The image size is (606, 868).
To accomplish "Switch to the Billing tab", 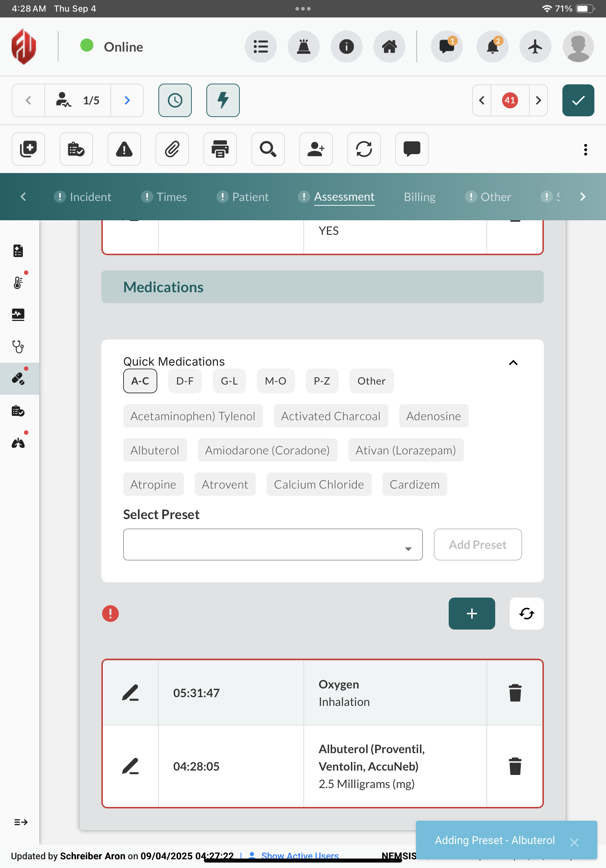I will pos(419,197).
